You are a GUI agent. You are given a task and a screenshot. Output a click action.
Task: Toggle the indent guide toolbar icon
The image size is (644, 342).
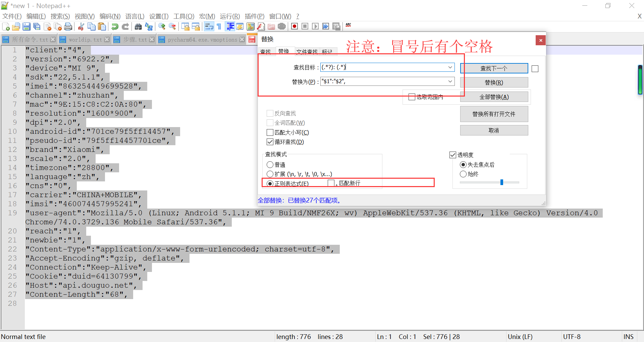230,26
